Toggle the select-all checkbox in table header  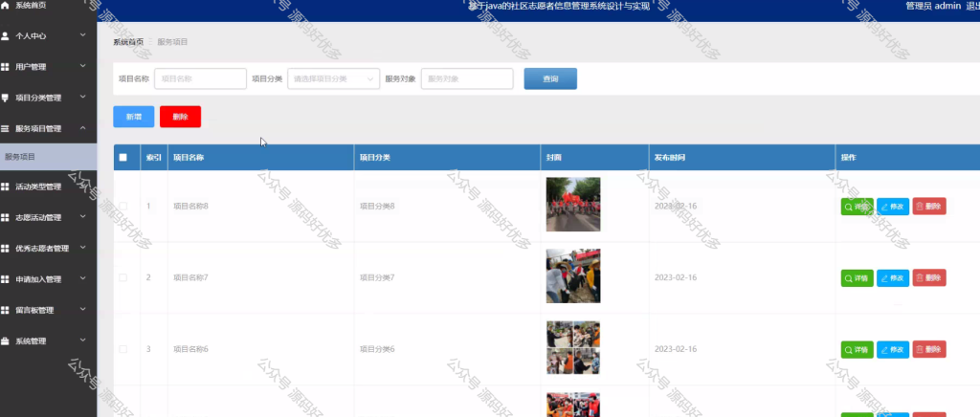pyautogui.click(x=123, y=157)
